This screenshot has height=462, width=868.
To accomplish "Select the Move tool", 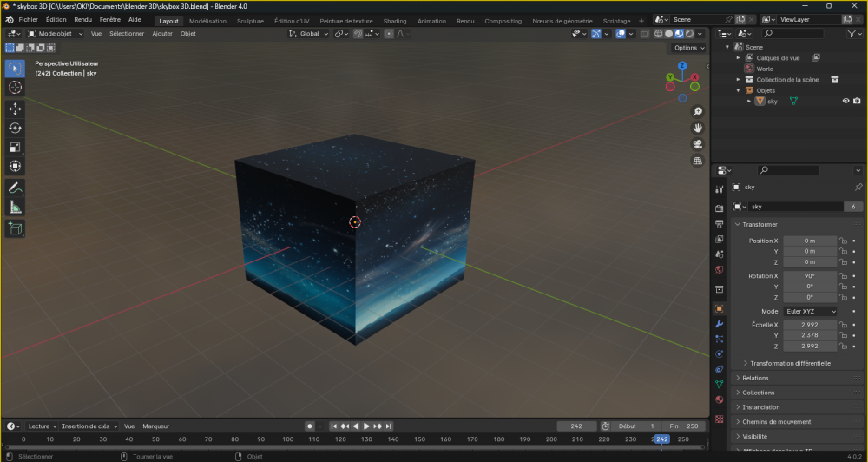I will [x=15, y=109].
